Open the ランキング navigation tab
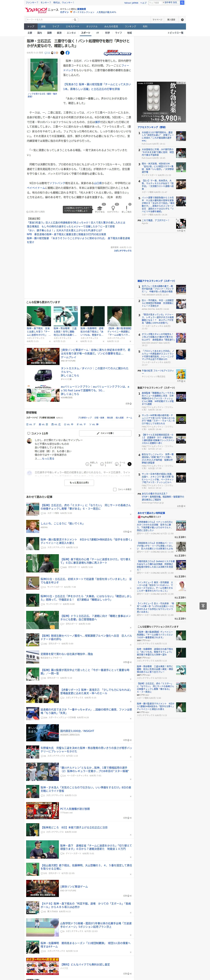The image size is (210, 980). tap(130, 27)
